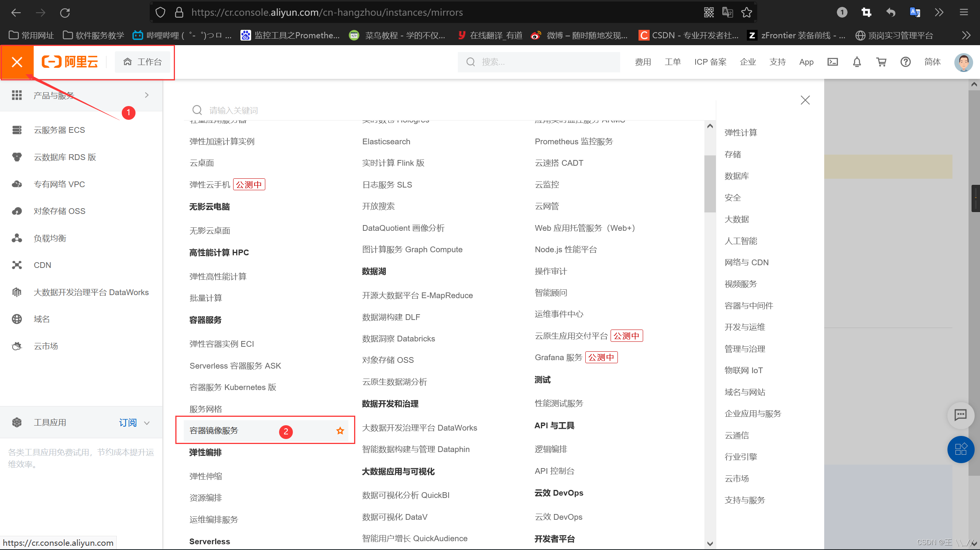Click the blue floating apps icon

pyautogui.click(x=960, y=449)
